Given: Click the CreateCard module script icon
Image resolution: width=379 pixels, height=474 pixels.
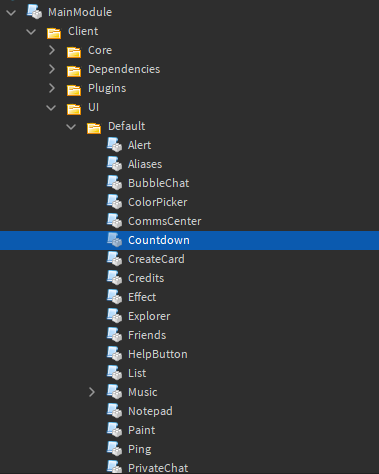Looking at the screenshot, I should pos(114,259).
